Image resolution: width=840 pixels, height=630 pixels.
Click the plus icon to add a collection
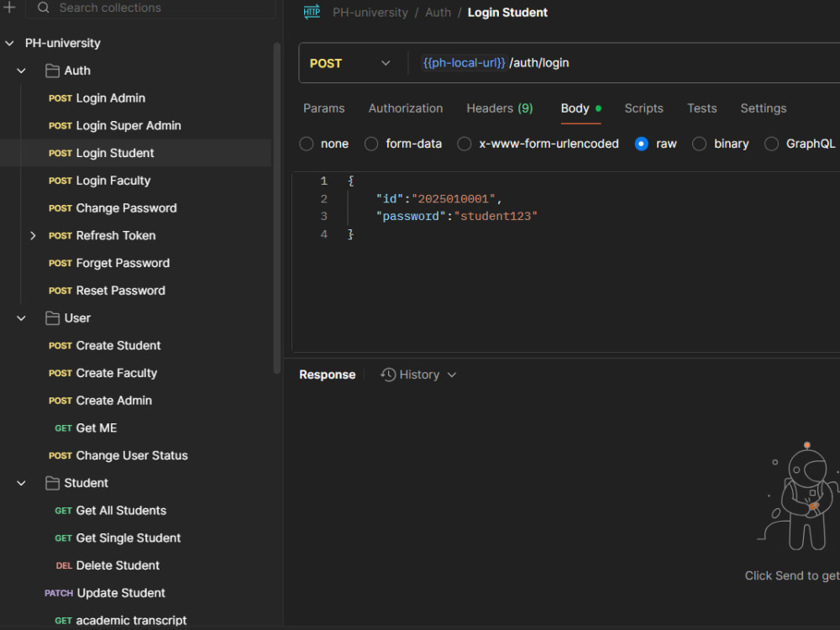coord(9,7)
